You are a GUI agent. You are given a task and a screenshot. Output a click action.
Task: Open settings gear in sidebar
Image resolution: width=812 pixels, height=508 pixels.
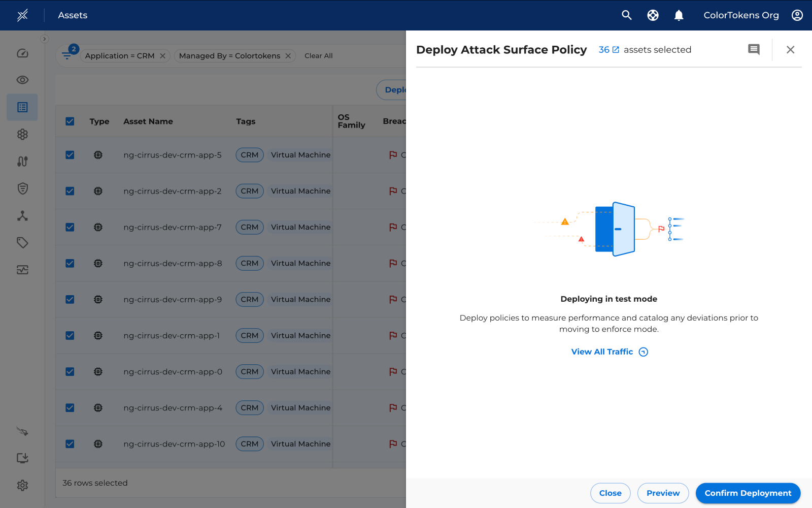22,485
